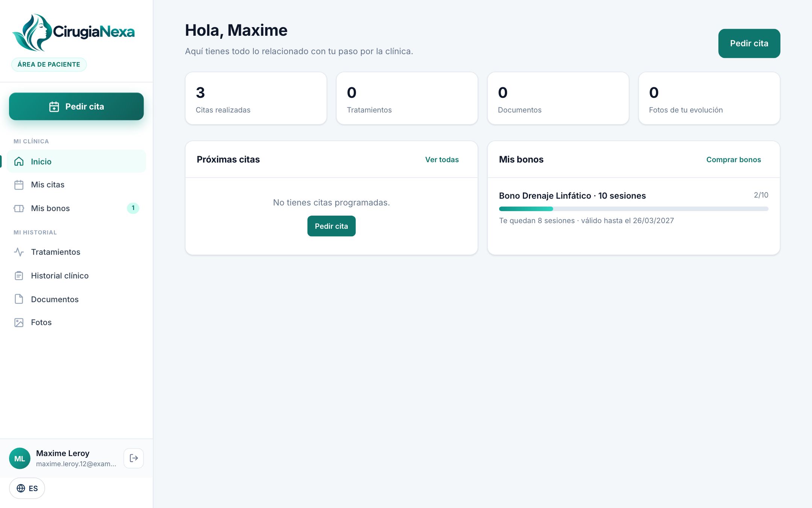
Task: Click Pedir cita in the page header
Action: 749,43
